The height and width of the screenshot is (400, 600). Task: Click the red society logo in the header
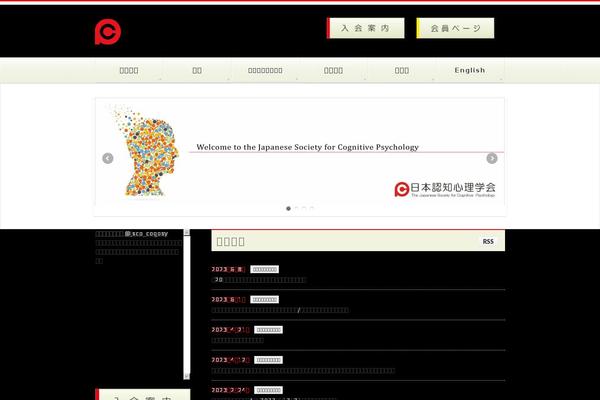pos(108,32)
